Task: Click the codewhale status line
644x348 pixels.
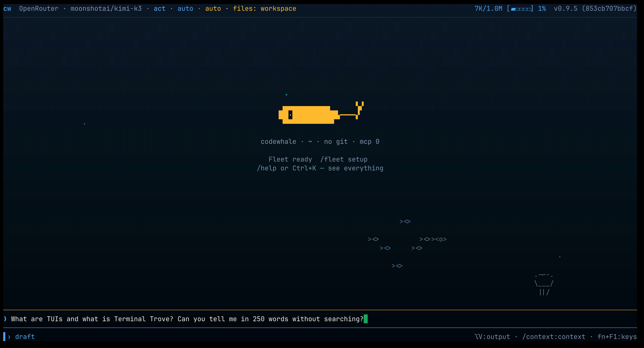Action: pyautogui.click(x=320, y=142)
